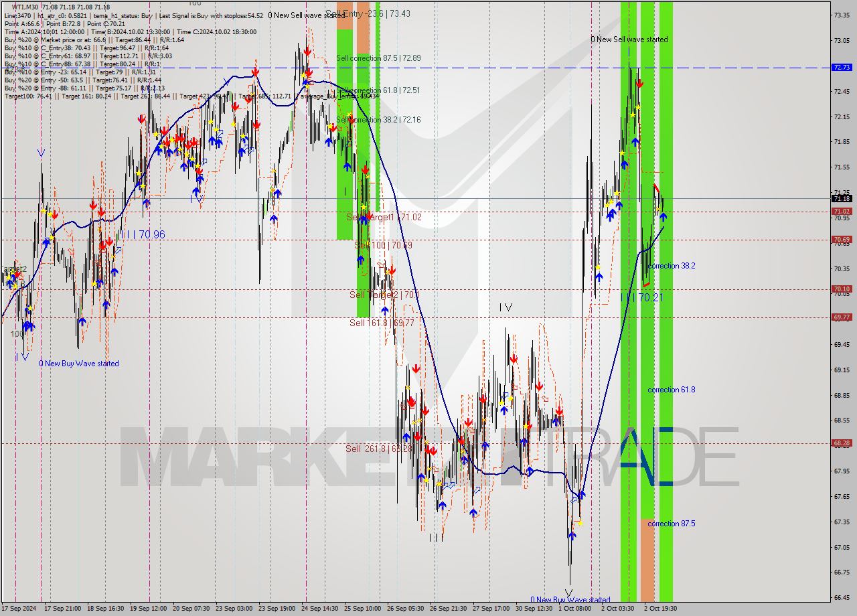Click the '25 Sep 10:00' time label

[x=363, y=609]
